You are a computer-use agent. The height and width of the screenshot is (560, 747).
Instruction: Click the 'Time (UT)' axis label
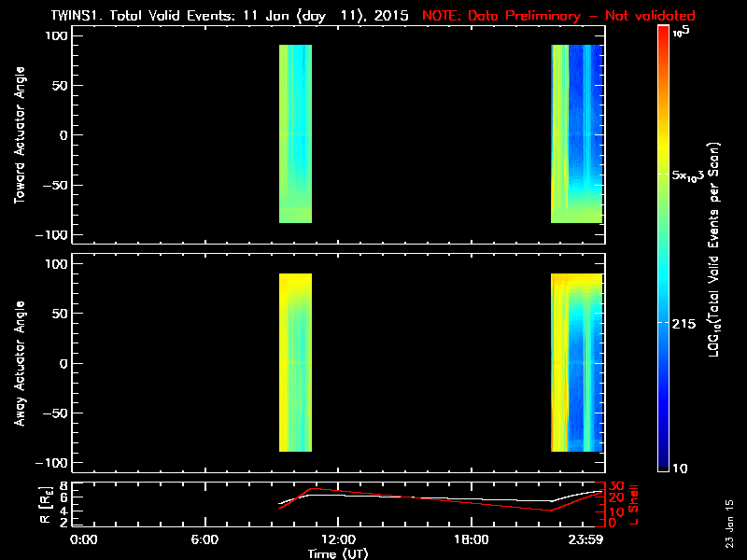[x=337, y=553]
